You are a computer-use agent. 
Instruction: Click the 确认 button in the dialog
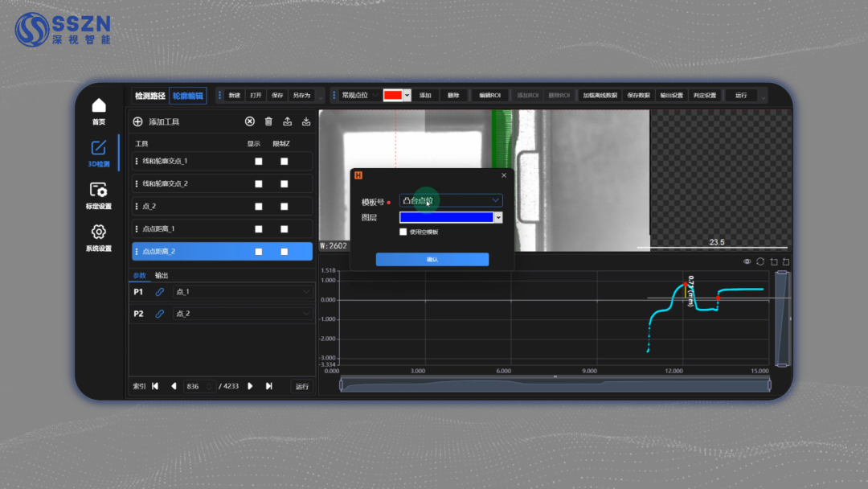tap(432, 259)
